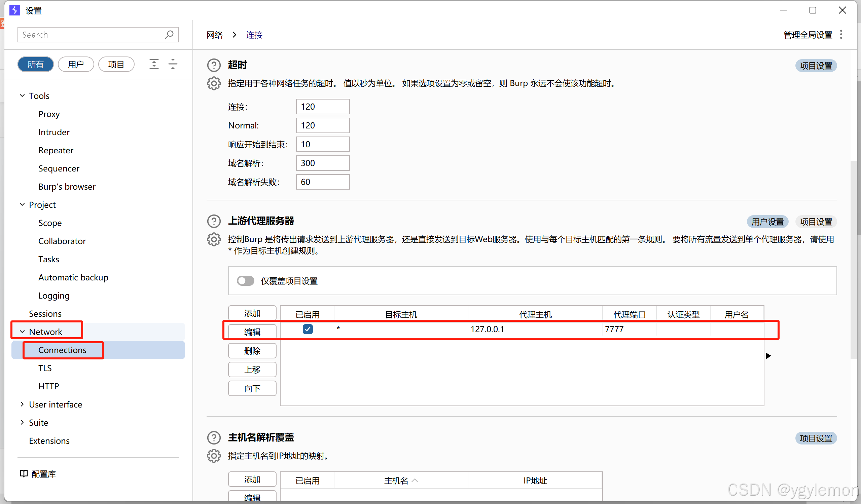Click the help icon beside 主机名解析覆盖
Screen dimensions: 861x504
pos(214,437)
